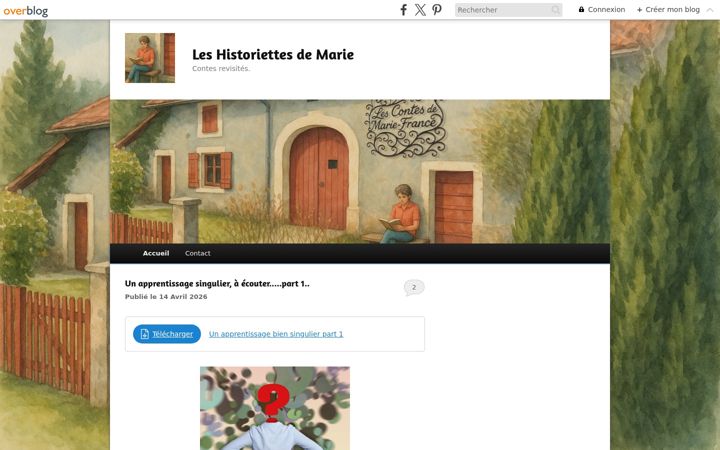
Task: Open the Overblog logo homepage
Action: coord(26,10)
